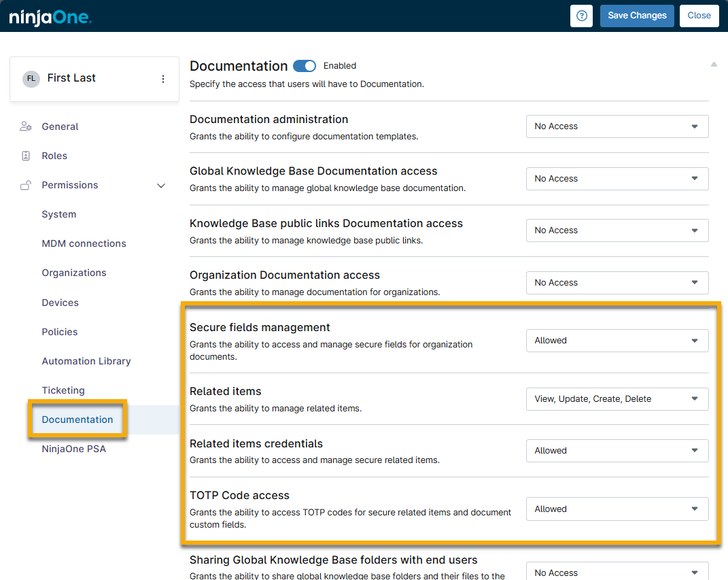
Task: Click the NinjaOne logo
Action: pos(50,17)
